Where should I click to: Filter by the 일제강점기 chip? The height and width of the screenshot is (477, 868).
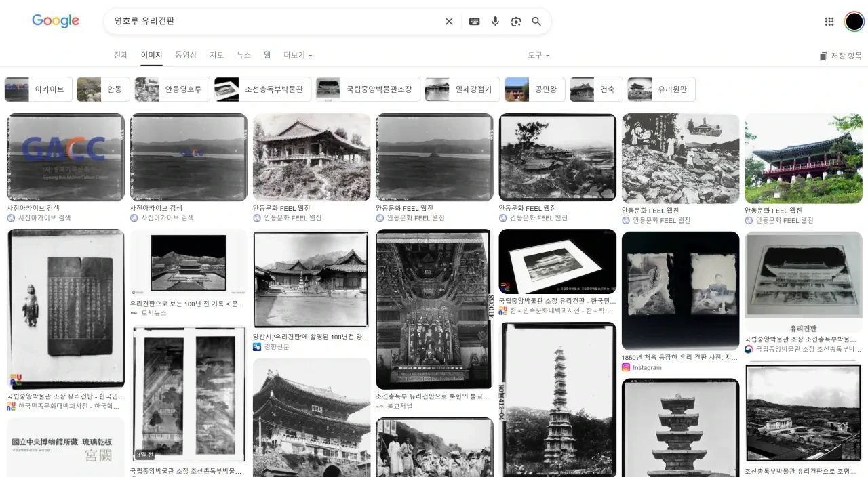(x=462, y=89)
